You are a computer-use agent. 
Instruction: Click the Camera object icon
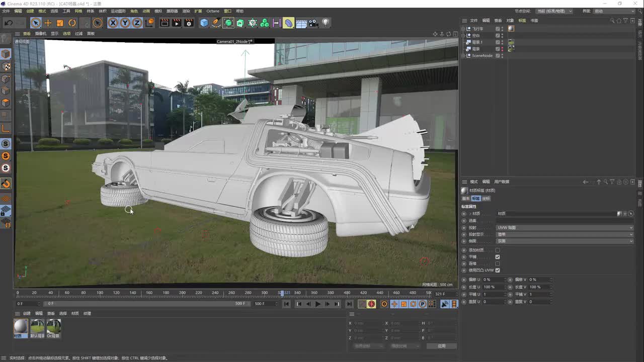[x=313, y=23]
